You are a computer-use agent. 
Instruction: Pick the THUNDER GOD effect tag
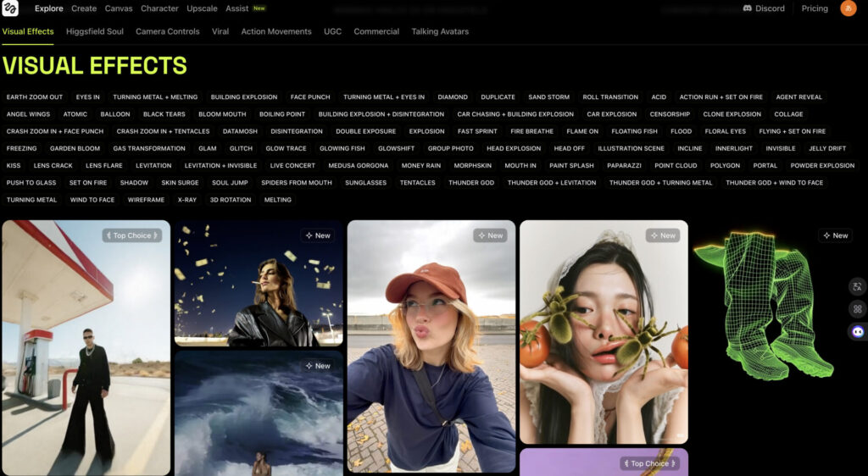(x=471, y=182)
